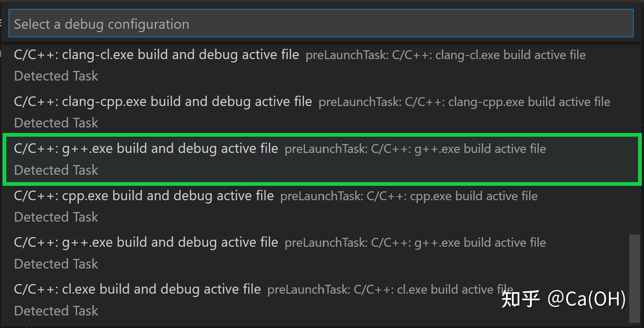
Task: Pick the highlighted g++.exe build and debug entry
Action: pos(146,148)
